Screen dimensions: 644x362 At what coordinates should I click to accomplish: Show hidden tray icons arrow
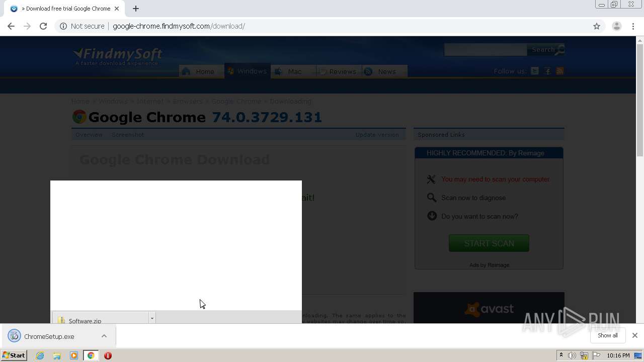pos(561,355)
